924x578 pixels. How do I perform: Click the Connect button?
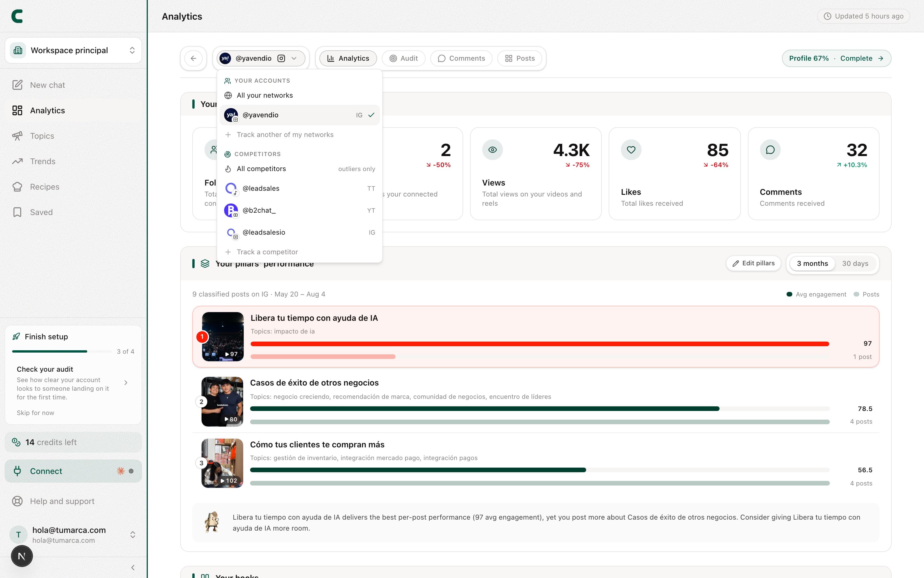pyautogui.click(x=73, y=471)
